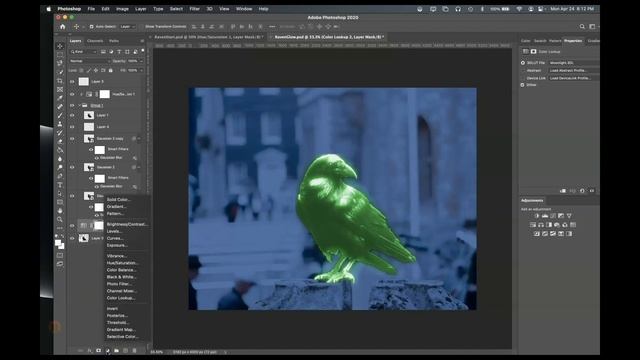The height and width of the screenshot is (360, 640).
Task: Toggle eye of Gaussian 2 copy layer
Action: [72, 139]
